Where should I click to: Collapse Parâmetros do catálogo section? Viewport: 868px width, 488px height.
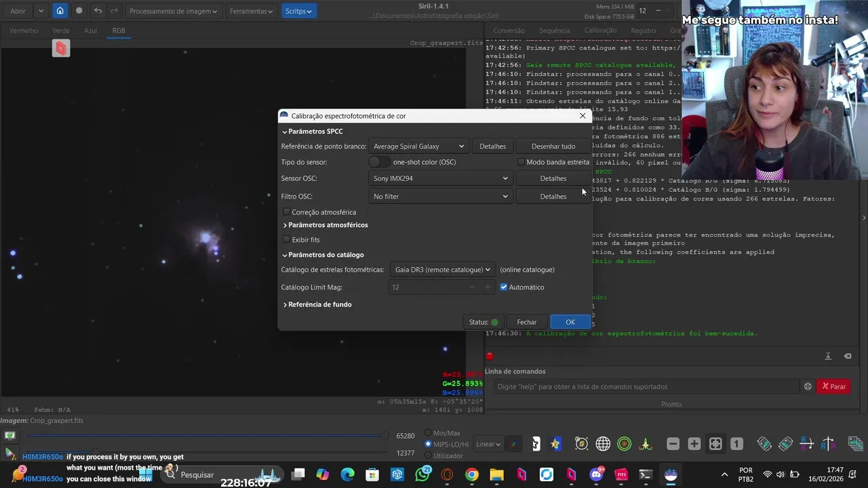coord(323,255)
